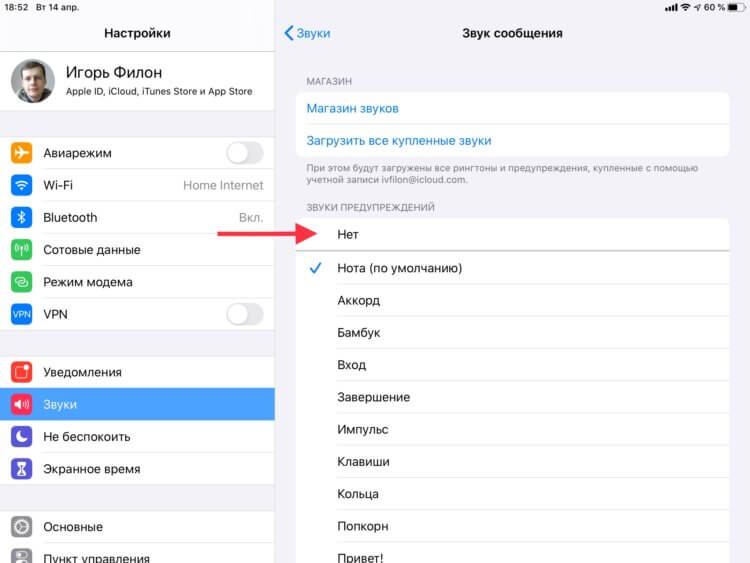Screen dimensions: 750x563
Task: Tap the Bluetooth icon in sidebar
Action: (22, 218)
